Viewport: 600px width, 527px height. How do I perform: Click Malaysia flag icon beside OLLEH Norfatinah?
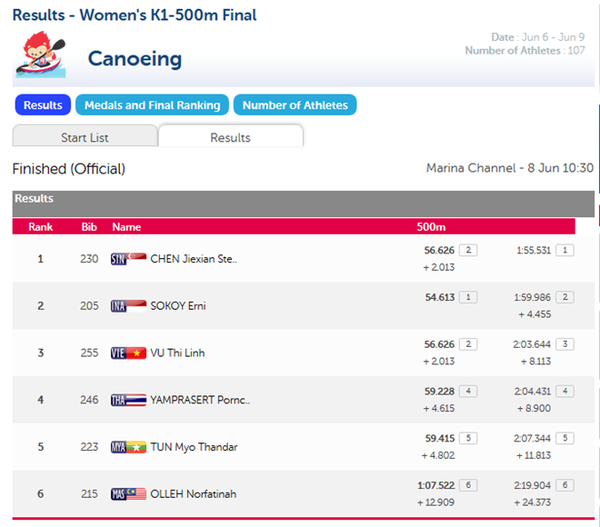(129, 494)
